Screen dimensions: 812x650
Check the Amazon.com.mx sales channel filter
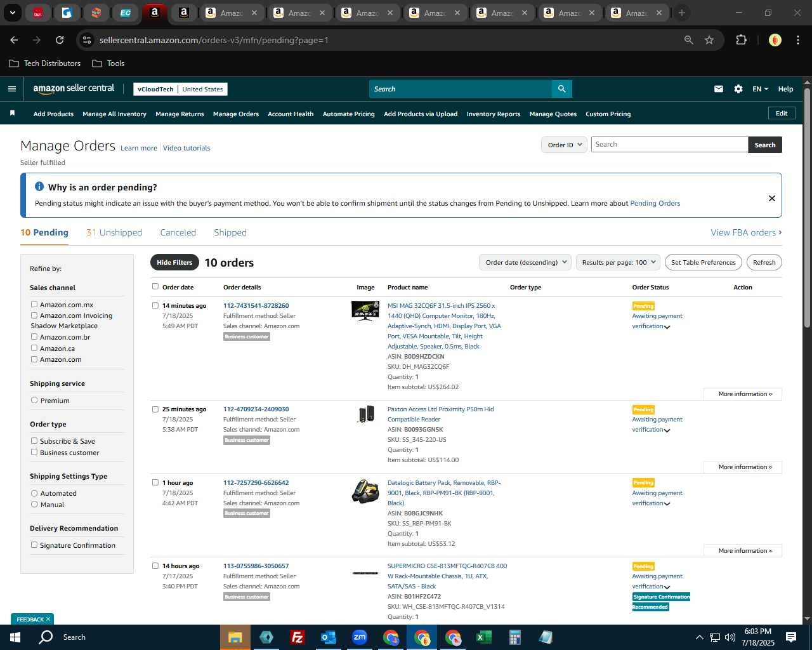pos(34,304)
